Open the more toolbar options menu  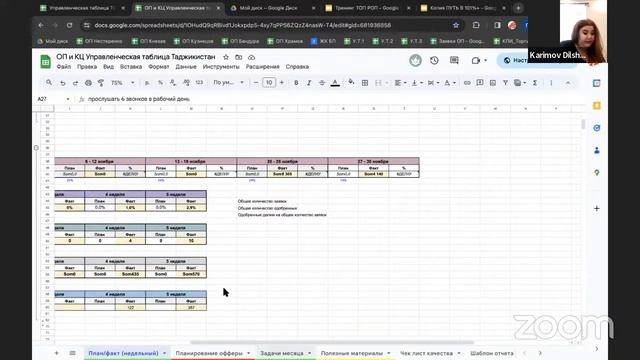[551, 83]
